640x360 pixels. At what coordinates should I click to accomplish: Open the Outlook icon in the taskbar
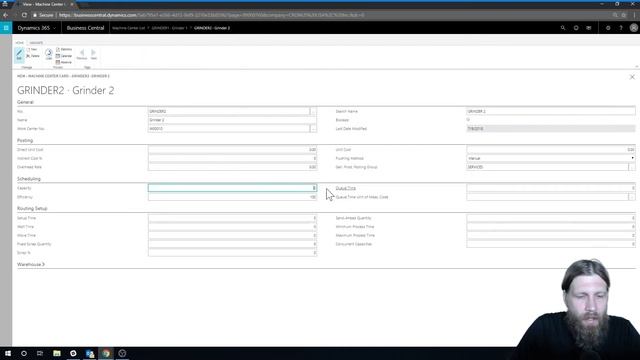89,353
